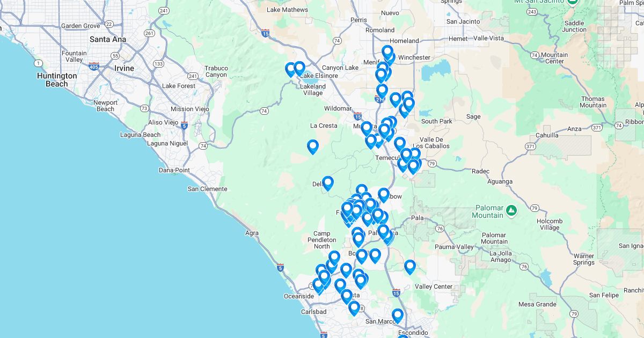Click the pin just north of Escondido
The height and width of the screenshot is (338, 644).
point(397,315)
